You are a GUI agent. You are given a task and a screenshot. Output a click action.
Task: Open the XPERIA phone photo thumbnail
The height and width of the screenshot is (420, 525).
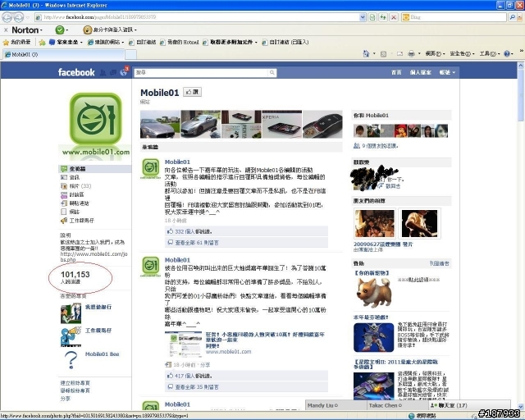(281, 124)
